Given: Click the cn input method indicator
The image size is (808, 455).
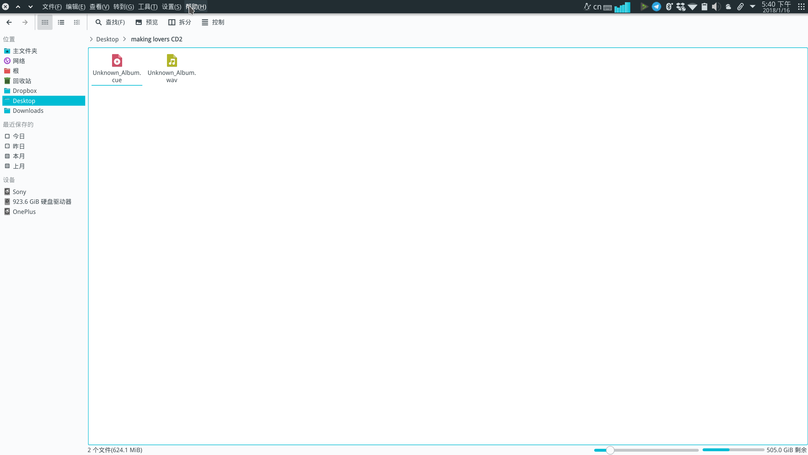Looking at the screenshot, I should 597,7.
